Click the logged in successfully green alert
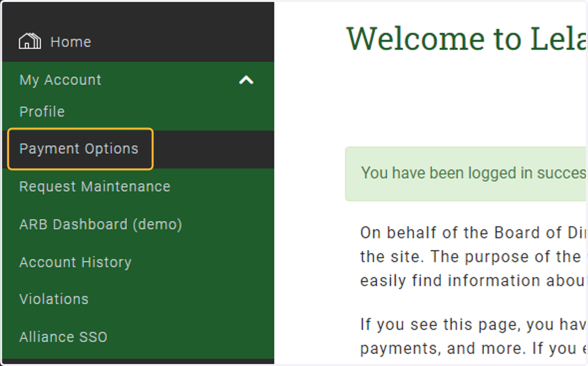The image size is (588, 366). pyautogui.click(x=466, y=174)
